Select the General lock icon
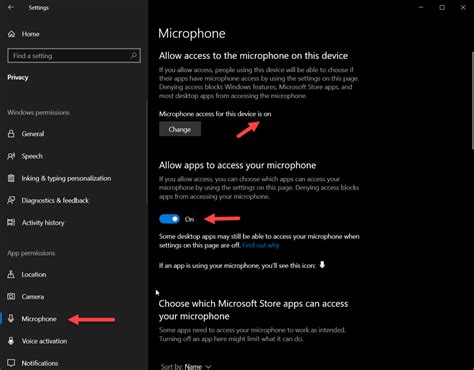The image size is (474, 370). 11,134
